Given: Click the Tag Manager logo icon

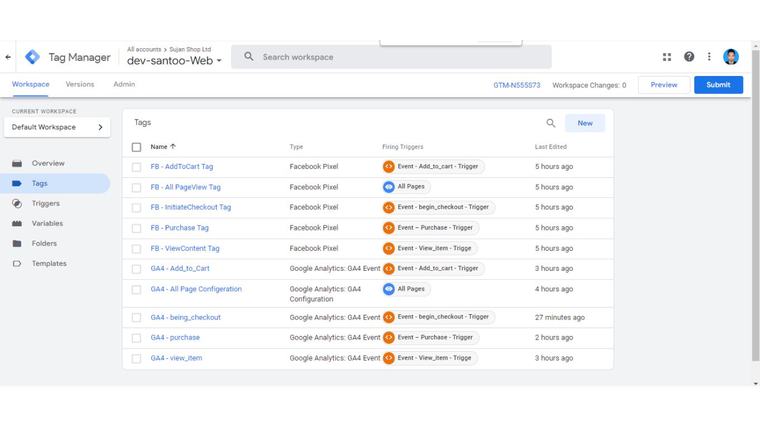Looking at the screenshot, I should pos(32,57).
